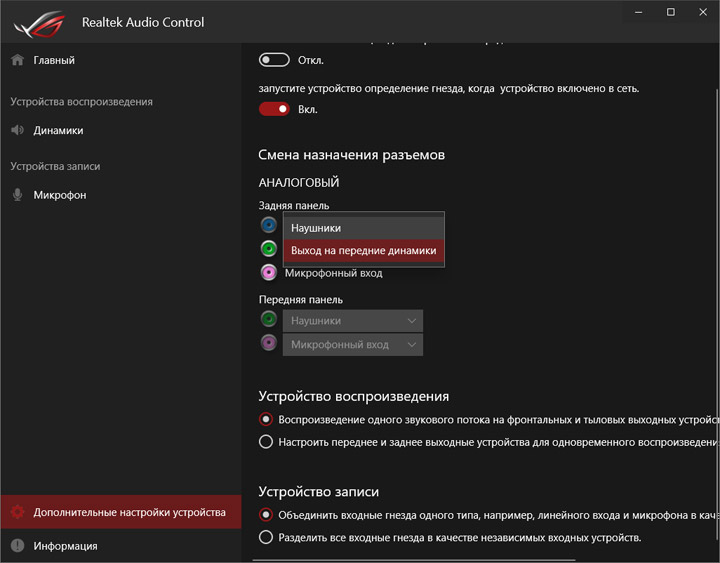
Task: Select the single audio stream playback option
Action: coord(266,419)
